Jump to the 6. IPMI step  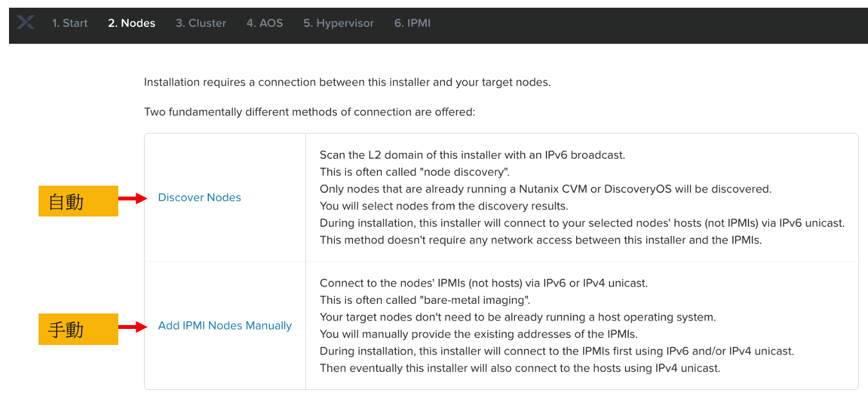[412, 23]
